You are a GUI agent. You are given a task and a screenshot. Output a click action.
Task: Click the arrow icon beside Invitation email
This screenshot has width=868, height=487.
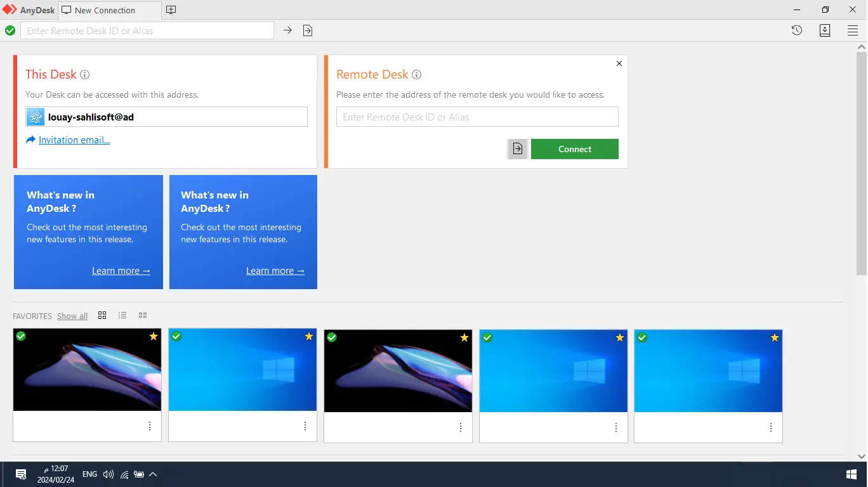pos(30,140)
